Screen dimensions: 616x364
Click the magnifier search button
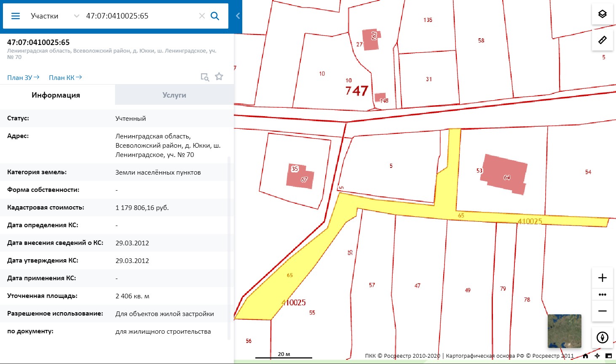pyautogui.click(x=215, y=16)
